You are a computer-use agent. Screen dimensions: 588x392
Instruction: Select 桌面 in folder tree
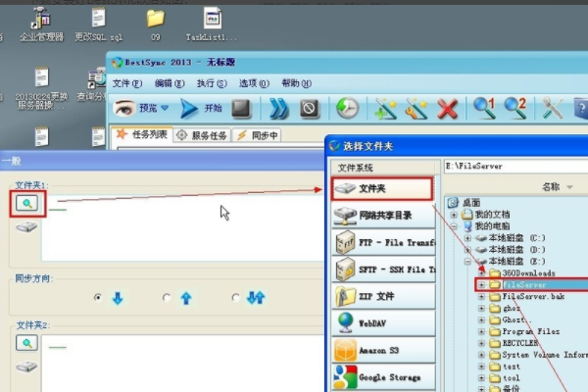point(471,203)
